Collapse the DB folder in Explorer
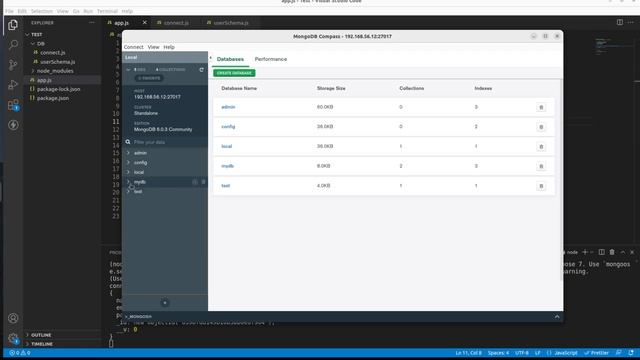This screenshot has width=640, height=360. [x=33, y=44]
